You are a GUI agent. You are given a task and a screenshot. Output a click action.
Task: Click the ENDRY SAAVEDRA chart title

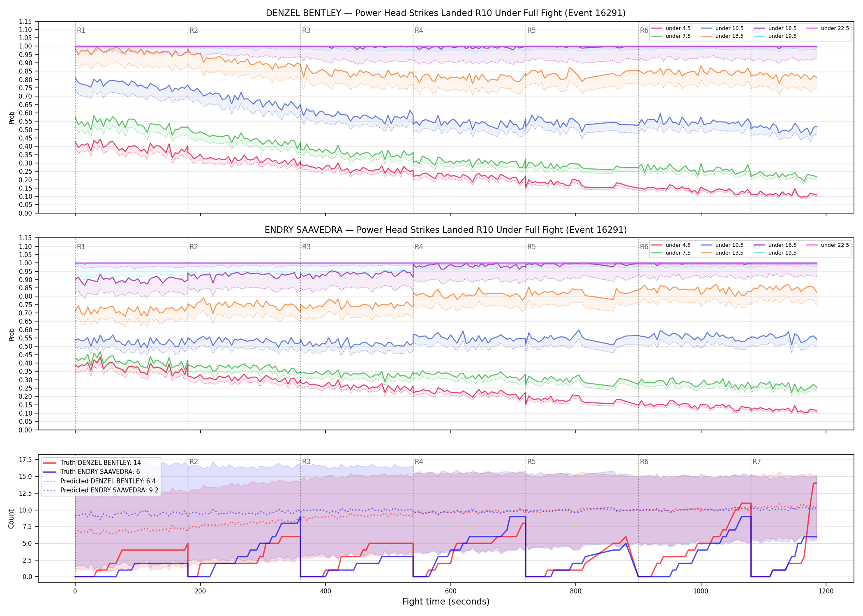[445, 230]
